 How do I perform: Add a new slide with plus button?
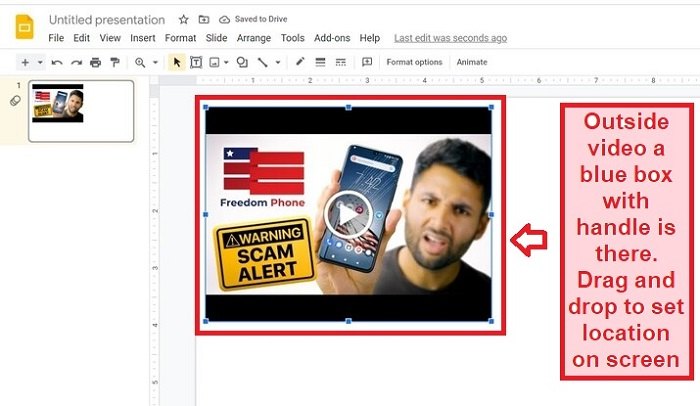[x=25, y=63]
